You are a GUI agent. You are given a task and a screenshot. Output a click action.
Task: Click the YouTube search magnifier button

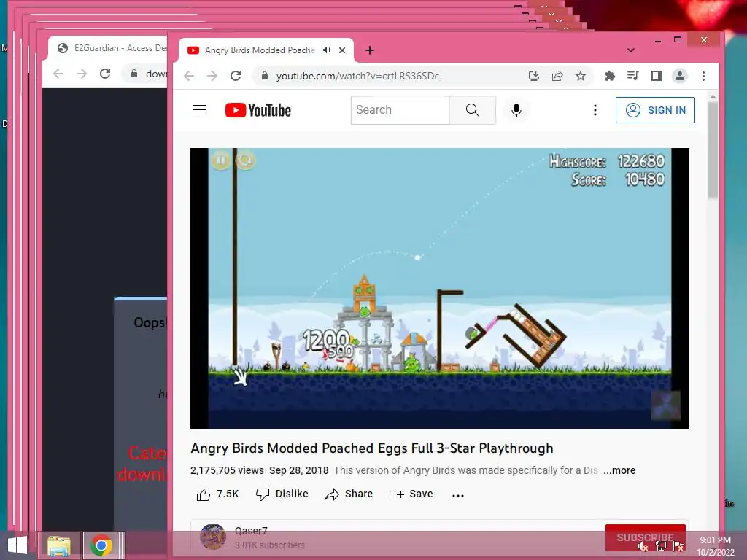[x=472, y=110]
